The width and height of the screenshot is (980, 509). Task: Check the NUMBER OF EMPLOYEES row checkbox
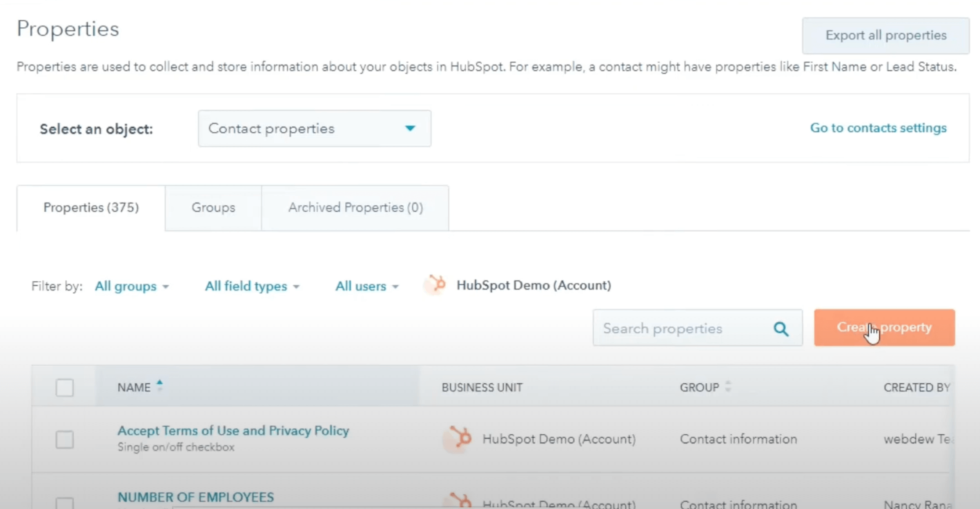(x=65, y=503)
